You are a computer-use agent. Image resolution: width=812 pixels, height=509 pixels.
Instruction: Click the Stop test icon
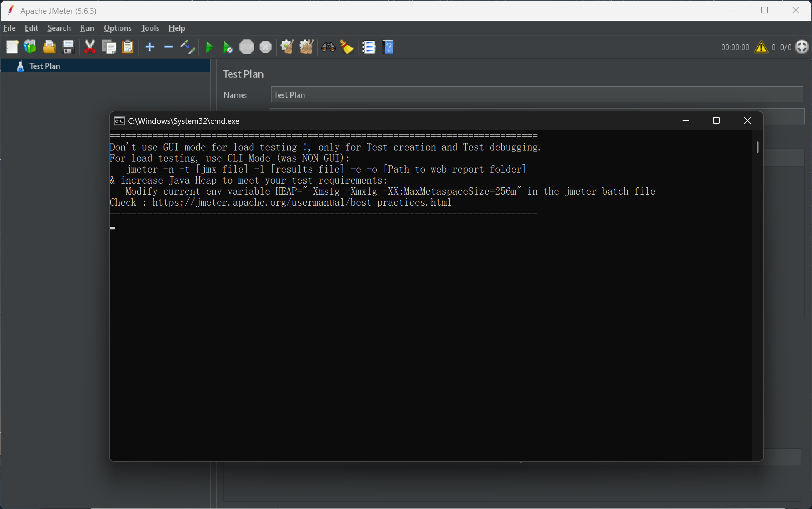coord(247,47)
